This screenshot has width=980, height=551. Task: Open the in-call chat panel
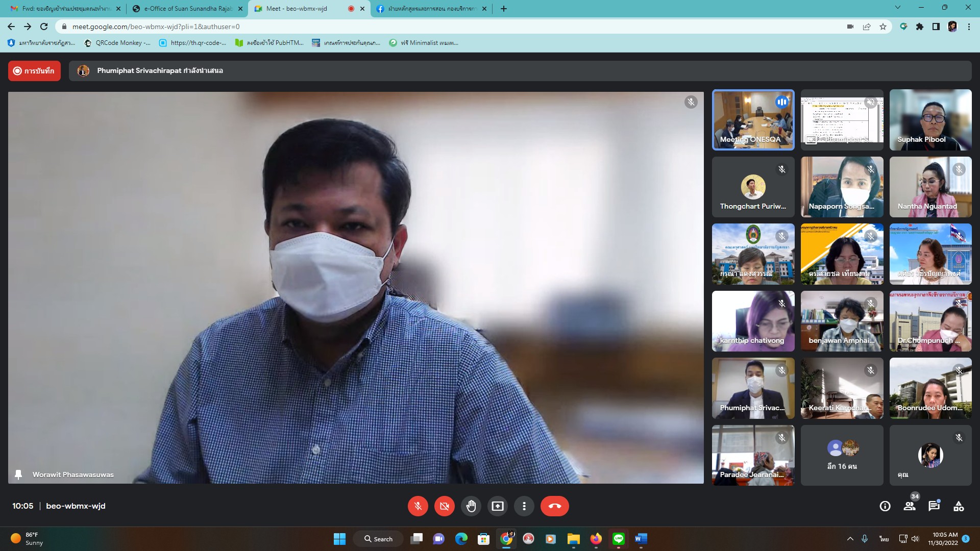[x=934, y=506]
